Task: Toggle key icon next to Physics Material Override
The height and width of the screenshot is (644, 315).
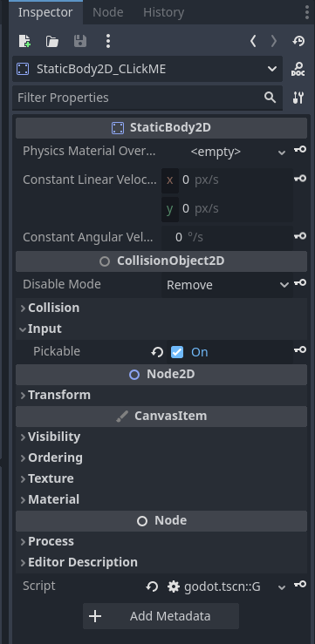Action: [300, 150]
